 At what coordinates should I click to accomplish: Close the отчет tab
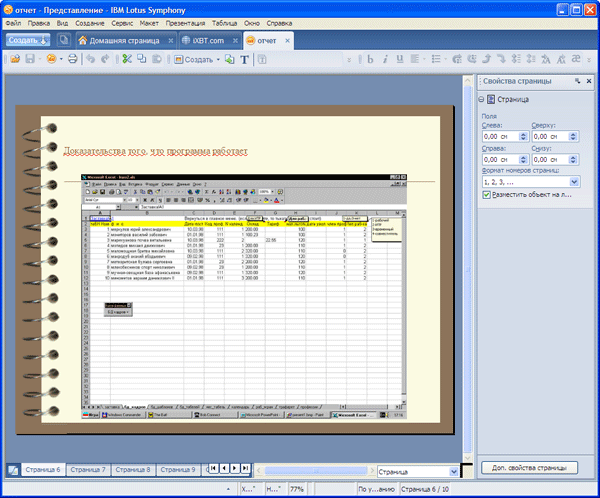click(x=287, y=41)
